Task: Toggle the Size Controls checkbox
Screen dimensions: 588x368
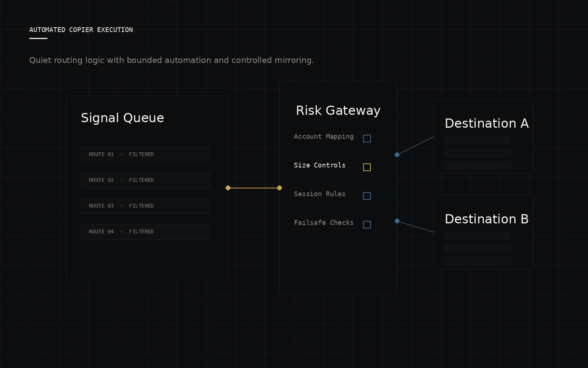Action: [x=366, y=167]
